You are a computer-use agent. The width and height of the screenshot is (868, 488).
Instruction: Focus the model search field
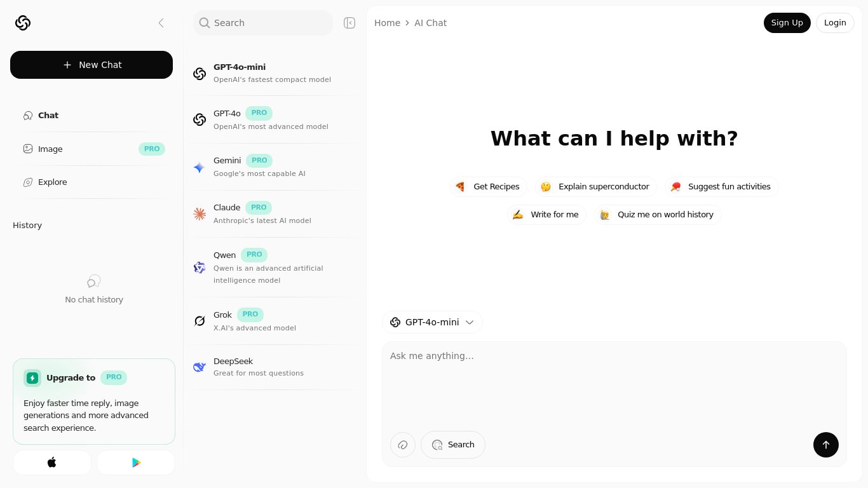pyautogui.click(x=263, y=23)
